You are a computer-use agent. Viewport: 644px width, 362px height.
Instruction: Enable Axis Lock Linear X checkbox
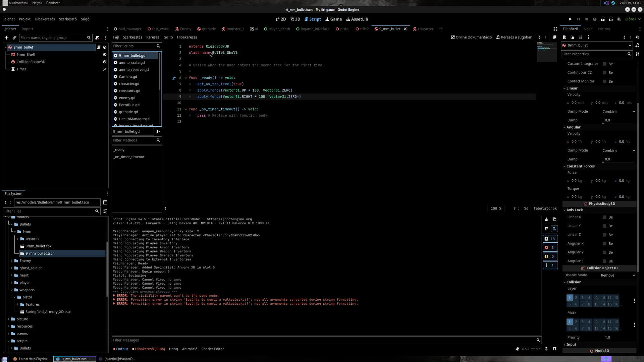[604, 217]
